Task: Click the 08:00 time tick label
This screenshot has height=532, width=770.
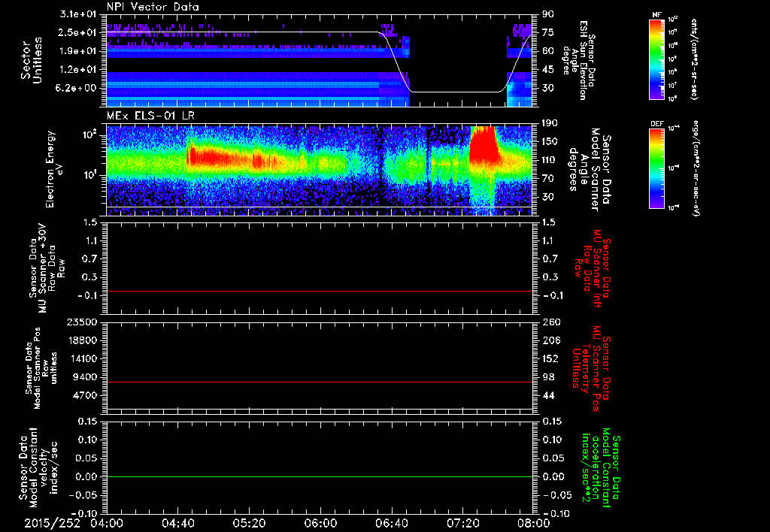Action: [534, 523]
